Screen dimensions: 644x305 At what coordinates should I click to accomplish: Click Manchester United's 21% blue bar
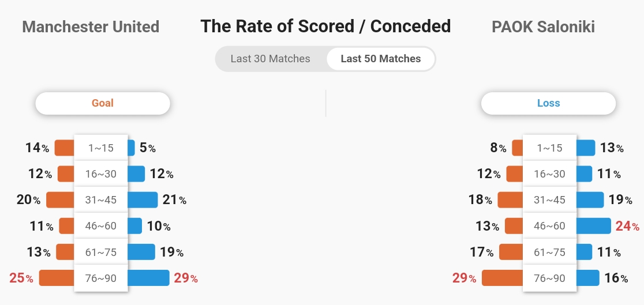click(143, 200)
